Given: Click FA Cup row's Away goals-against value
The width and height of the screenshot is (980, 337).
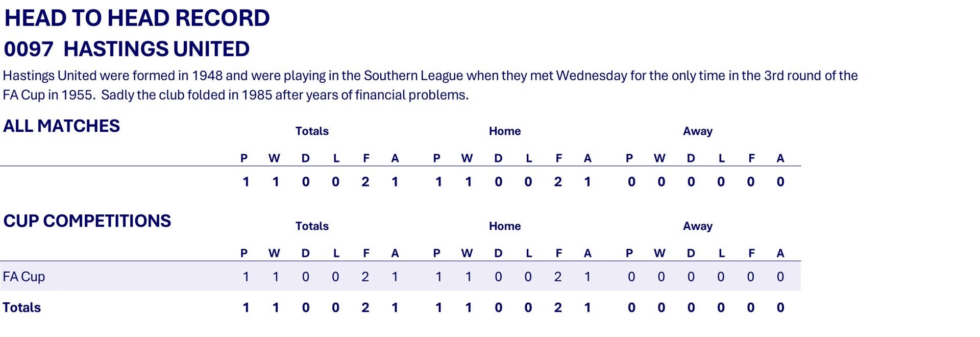Looking at the screenshot, I should [780, 277].
